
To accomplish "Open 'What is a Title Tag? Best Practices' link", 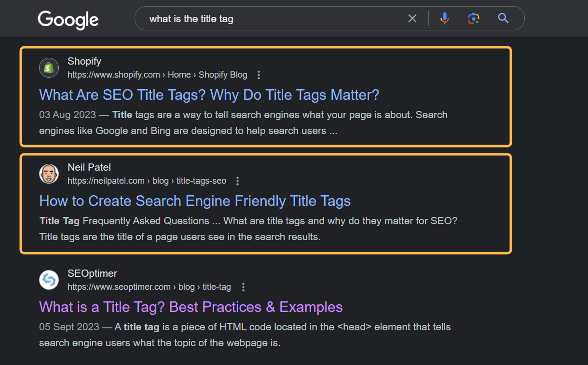I will click(191, 307).
